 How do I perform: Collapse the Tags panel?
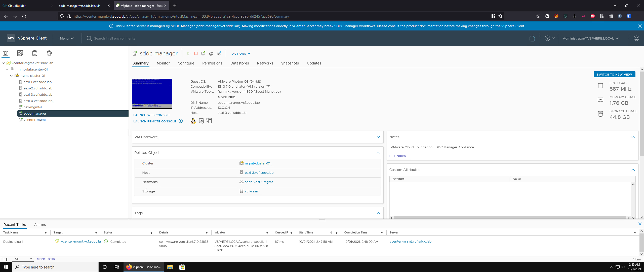click(378, 213)
